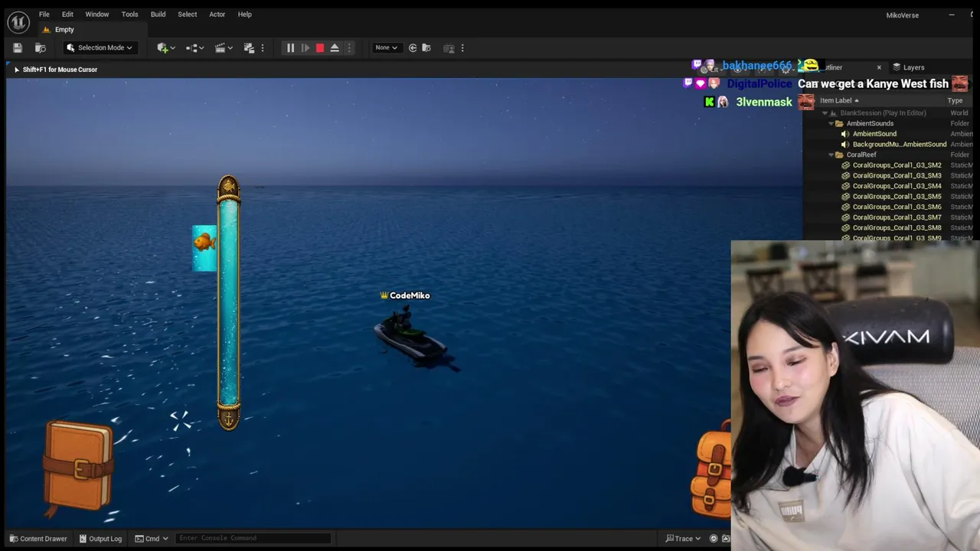Open the Content Drawer

click(38, 539)
